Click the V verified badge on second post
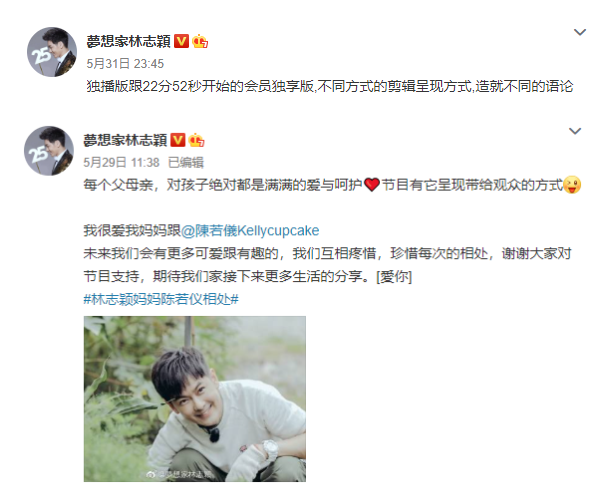 (178, 140)
